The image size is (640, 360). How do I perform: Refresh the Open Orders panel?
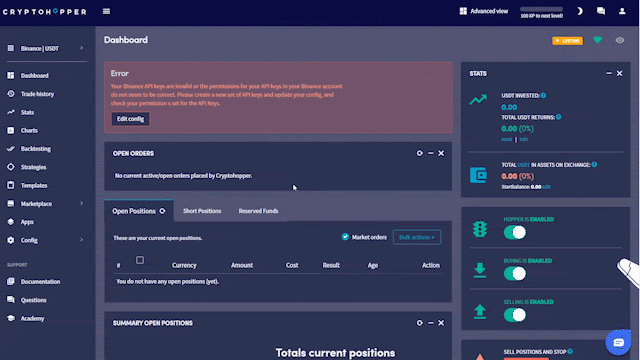pos(419,153)
